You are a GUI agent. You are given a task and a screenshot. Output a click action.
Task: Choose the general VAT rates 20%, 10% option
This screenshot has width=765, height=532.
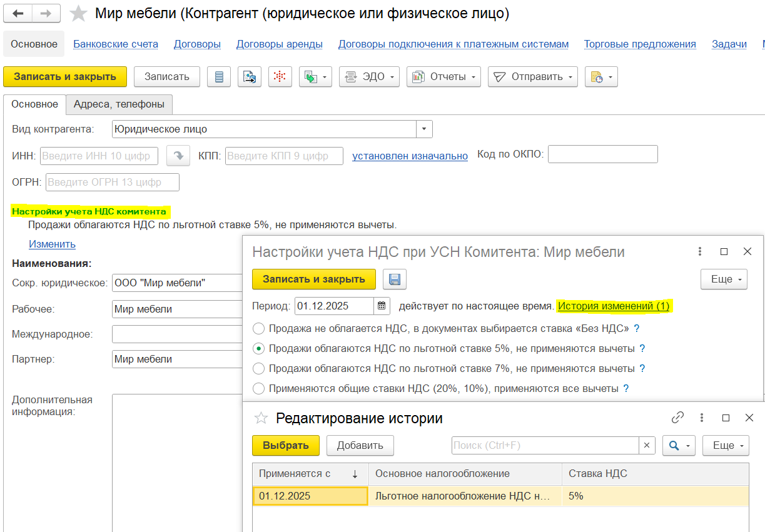point(258,389)
